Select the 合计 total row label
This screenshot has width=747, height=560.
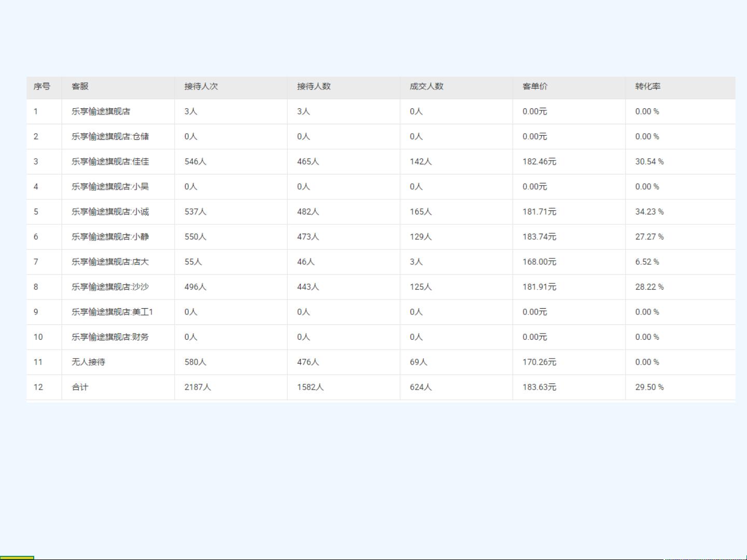click(80, 387)
